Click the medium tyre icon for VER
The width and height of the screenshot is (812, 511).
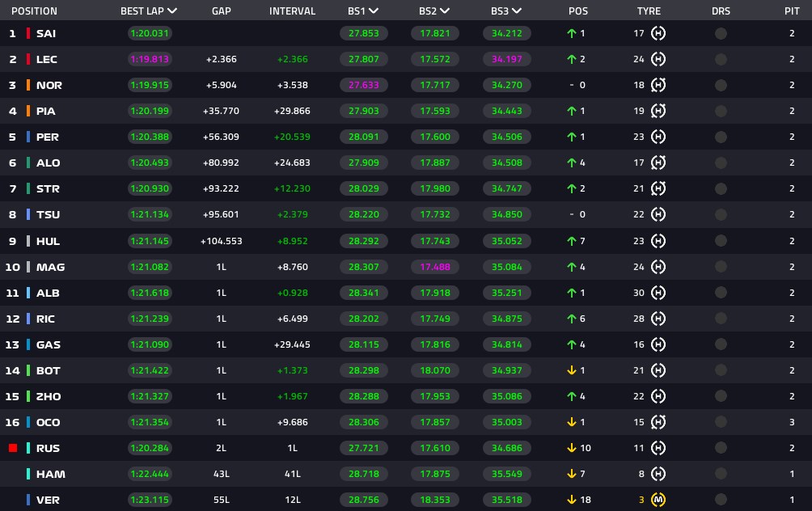[658, 500]
